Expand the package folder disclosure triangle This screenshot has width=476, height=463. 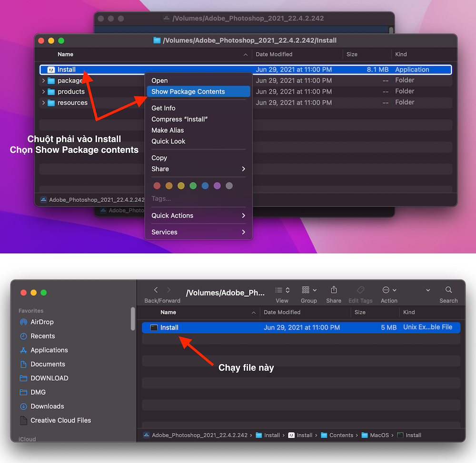click(x=44, y=81)
